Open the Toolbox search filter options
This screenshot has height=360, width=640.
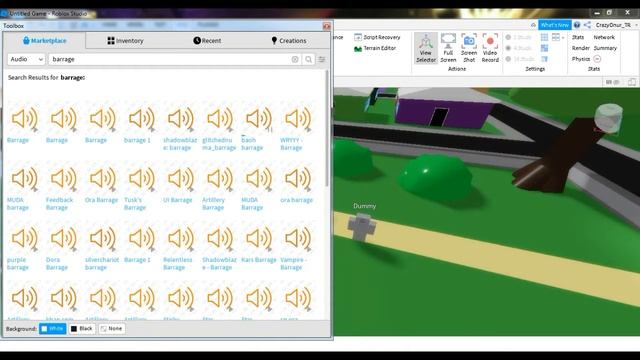[x=322, y=60]
